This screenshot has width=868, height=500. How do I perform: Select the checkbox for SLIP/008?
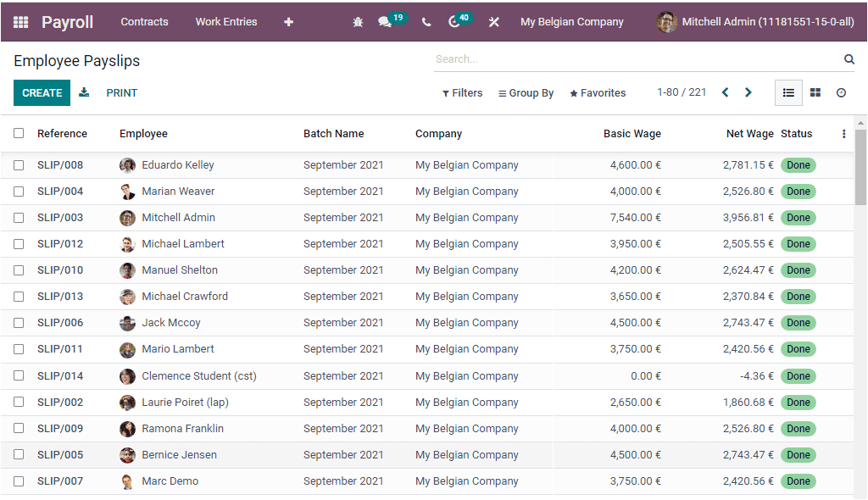pyautogui.click(x=19, y=165)
